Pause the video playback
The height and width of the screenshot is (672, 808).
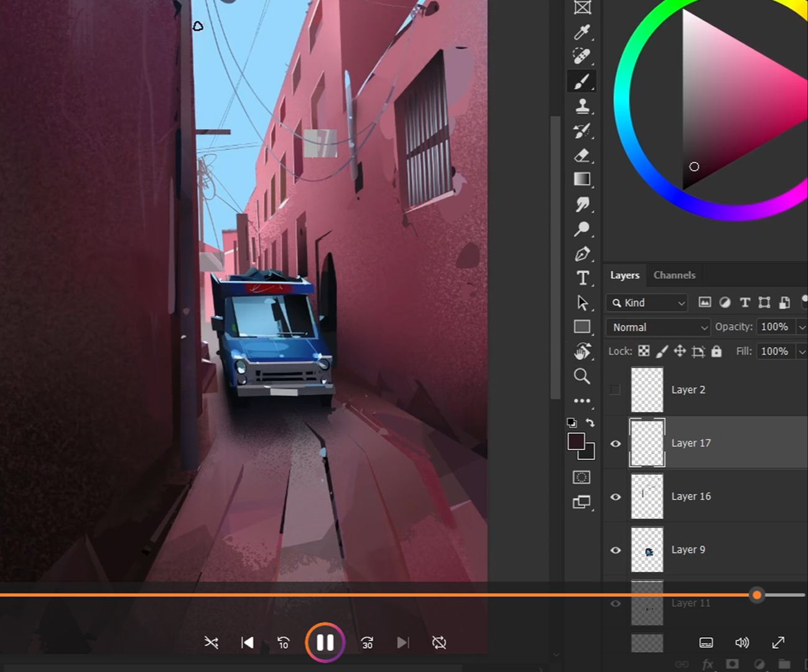tap(325, 643)
